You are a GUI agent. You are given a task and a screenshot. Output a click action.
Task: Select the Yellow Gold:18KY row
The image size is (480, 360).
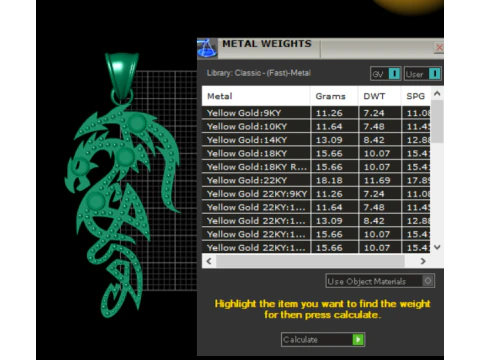tap(316, 153)
